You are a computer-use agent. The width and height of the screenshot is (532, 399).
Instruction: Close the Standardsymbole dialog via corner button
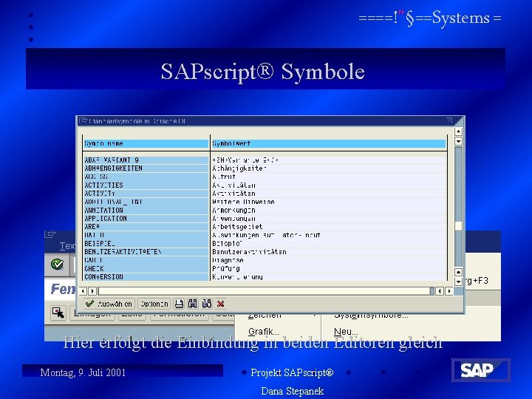[x=449, y=120]
